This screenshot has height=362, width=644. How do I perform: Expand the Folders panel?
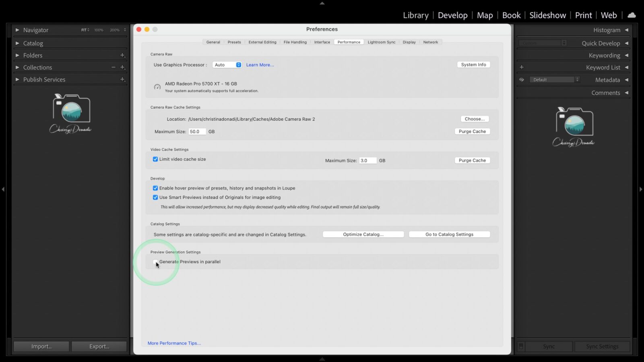(x=17, y=55)
